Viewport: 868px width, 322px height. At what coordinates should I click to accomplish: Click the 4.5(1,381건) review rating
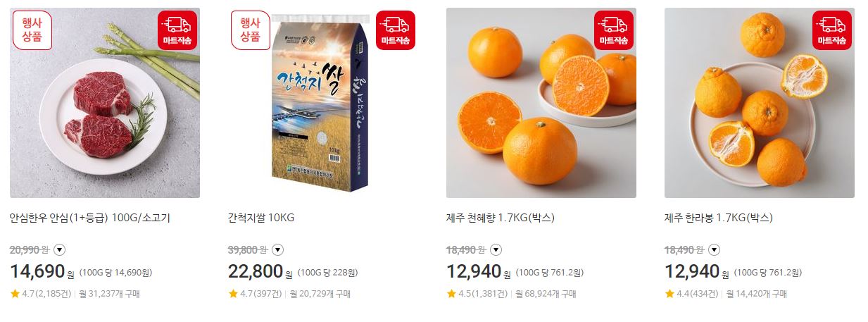pyautogui.click(x=477, y=294)
